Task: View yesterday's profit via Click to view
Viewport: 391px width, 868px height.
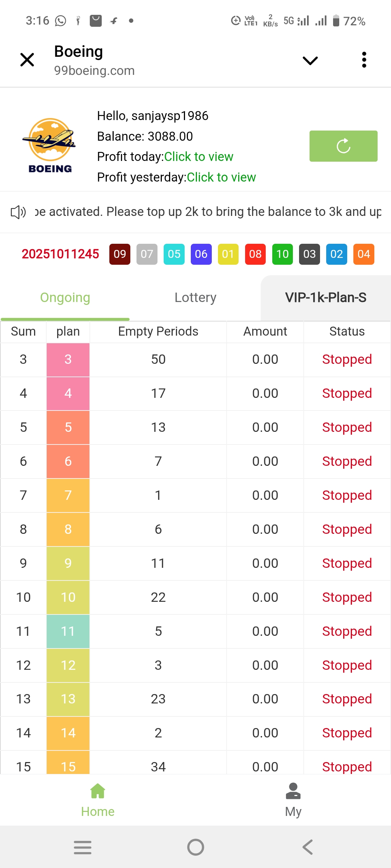Action: 221,177
